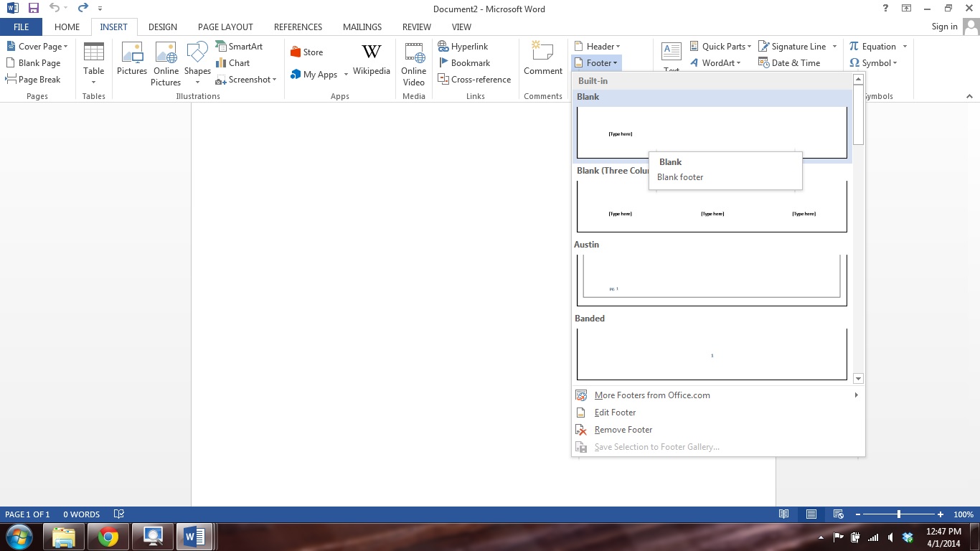The height and width of the screenshot is (551, 980).
Task: Select the Banded footer style
Action: [x=712, y=354]
